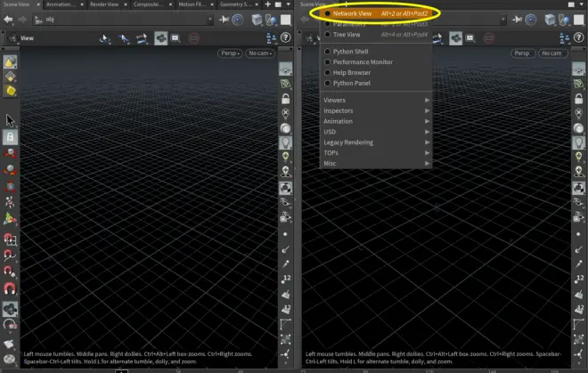Click the cube icon in left pane path bar
Screen dimensions: 588x373
click(257, 20)
